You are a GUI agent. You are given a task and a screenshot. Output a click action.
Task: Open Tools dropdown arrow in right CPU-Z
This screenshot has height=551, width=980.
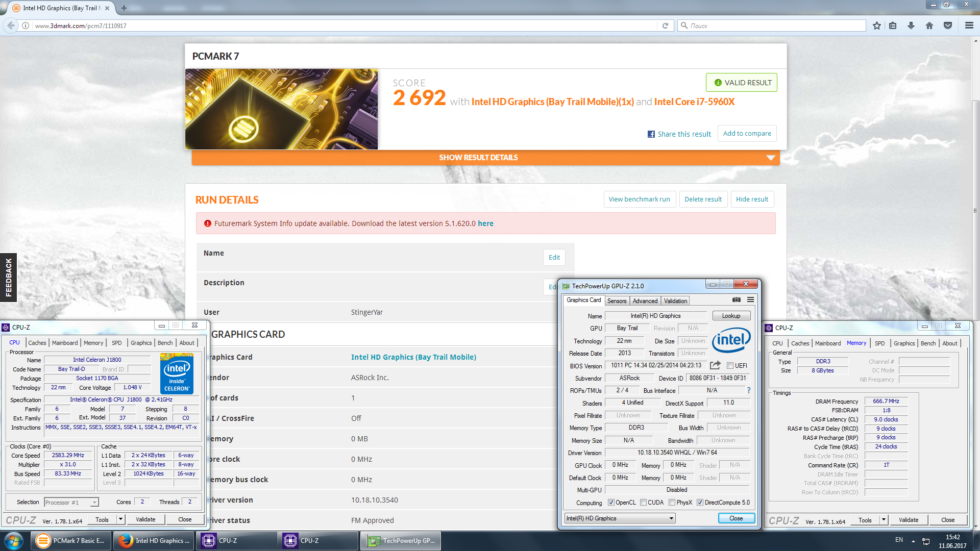(884, 520)
